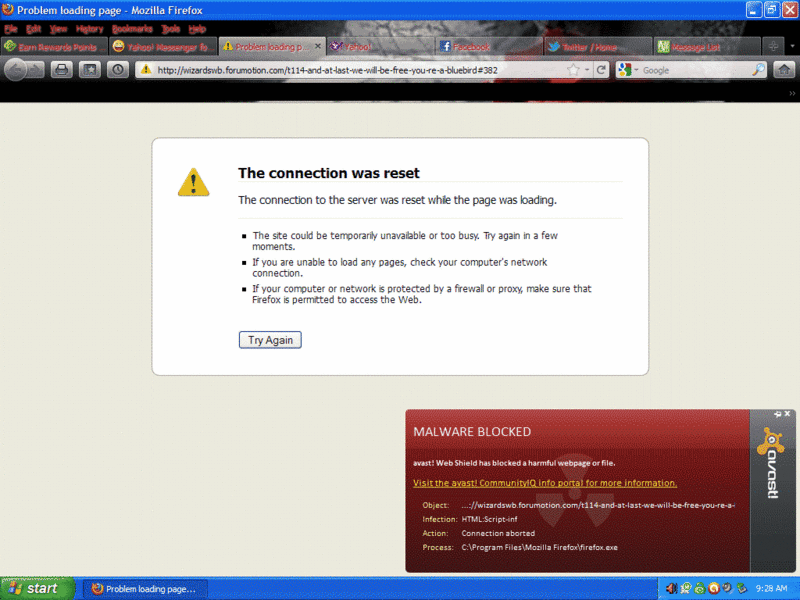This screenshot has width=800, height=600.
Task: Open the Bookmarks star toolbar button
Action: click(x=90, y=70)
